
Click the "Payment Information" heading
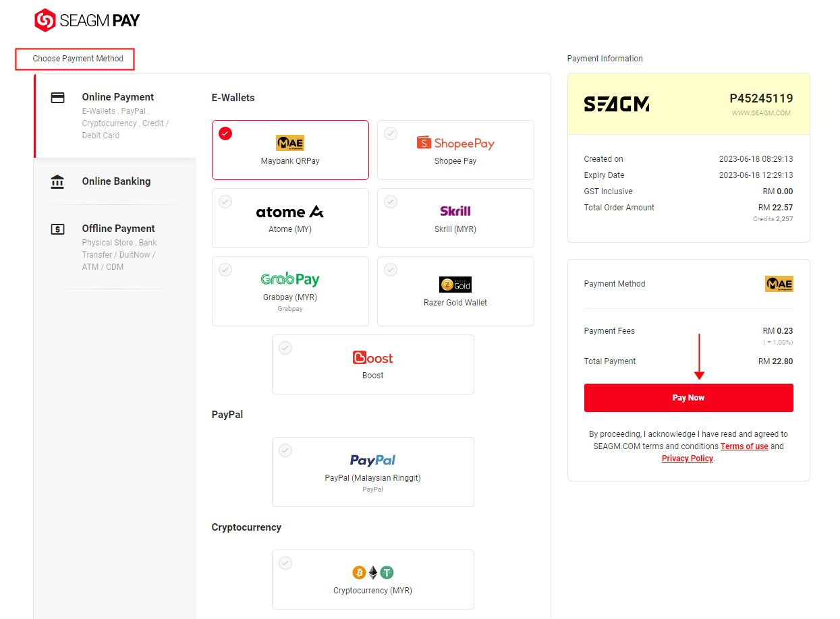(x=605, y=59)
